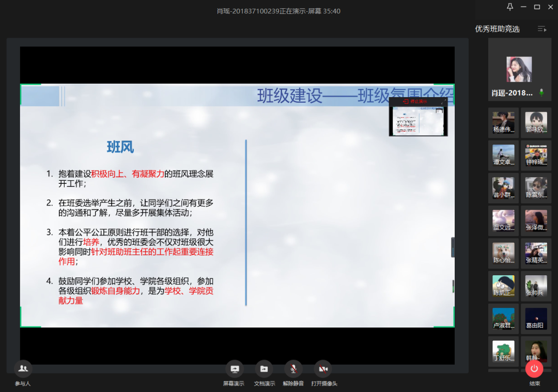Screen dimensions: 558x392
Task: Select participant 翁小群 avatar
Action: pyautogui.click(x=503, y=188)
